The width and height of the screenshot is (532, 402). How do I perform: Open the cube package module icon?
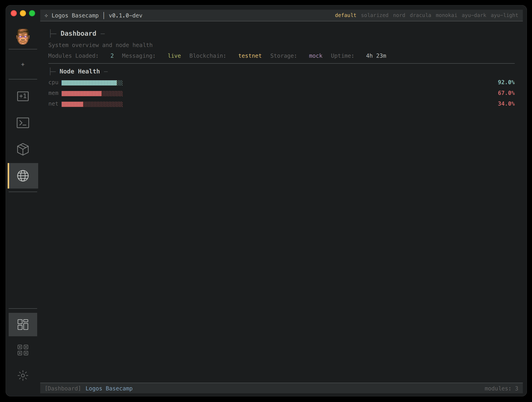tap(23, 149)
